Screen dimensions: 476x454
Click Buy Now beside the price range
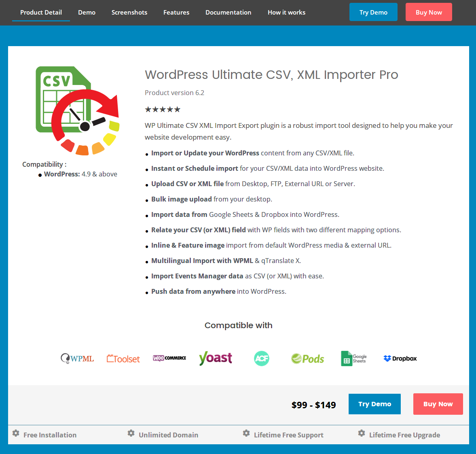(x=438, y=404)
